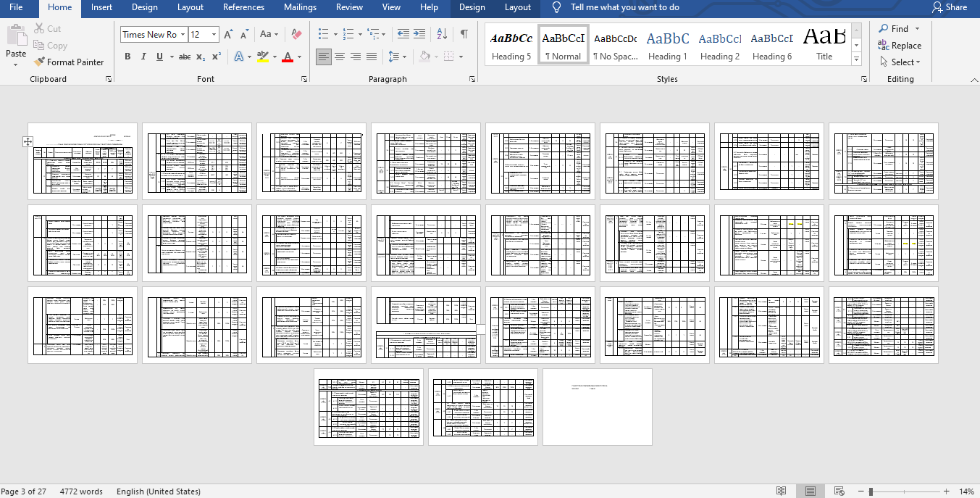Click the Share button
The image size is (980, 498).
click(x=949, y=7)
